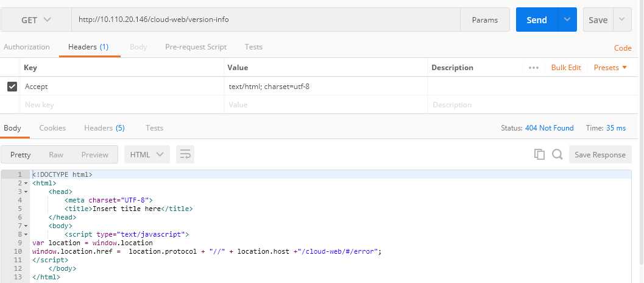Image resolution: width=644 pixels, height=283 pixels.
Task: Click the 35 ms time value
Action: click(615, 128)
